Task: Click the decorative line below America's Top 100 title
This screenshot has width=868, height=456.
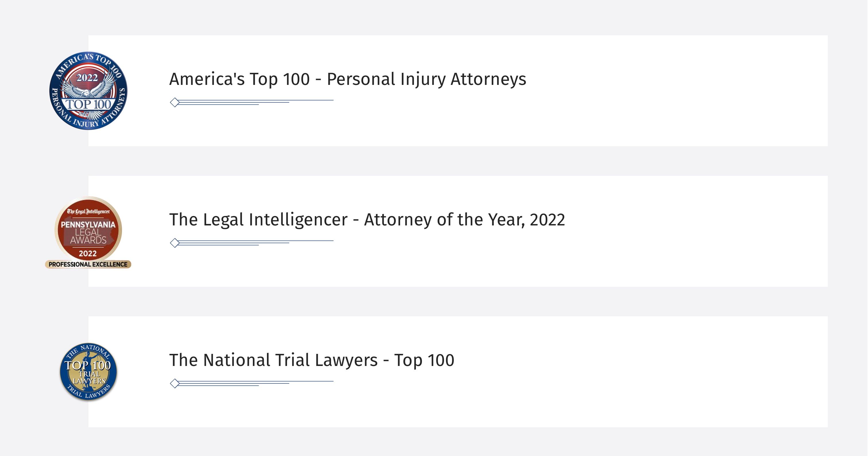Action: point(252,102)
